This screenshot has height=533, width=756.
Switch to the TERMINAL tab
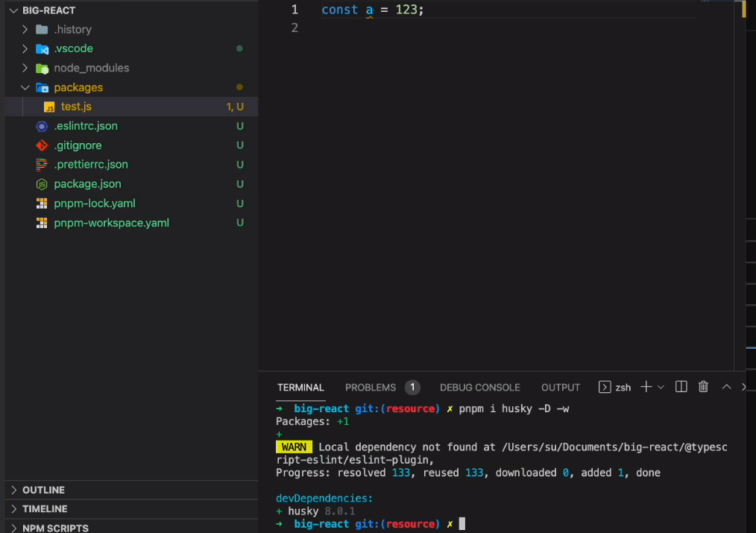[300, 388]
